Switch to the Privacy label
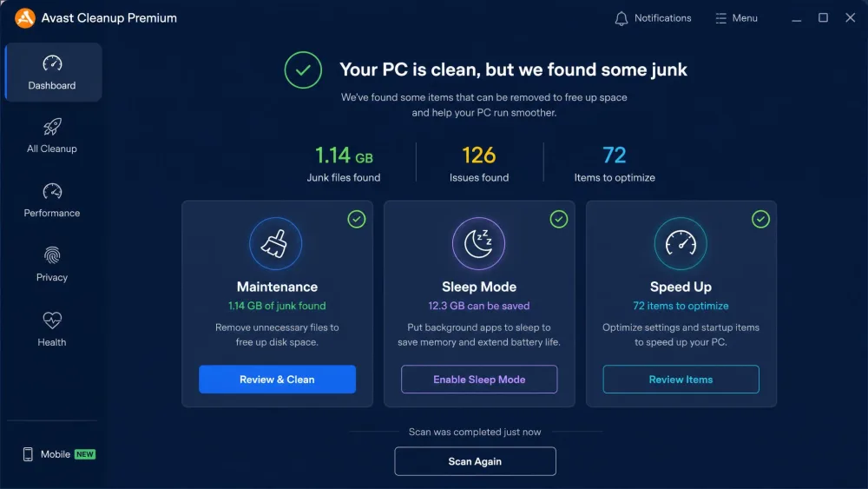Viewport: 868px width, 489px height. click(52, 277)
